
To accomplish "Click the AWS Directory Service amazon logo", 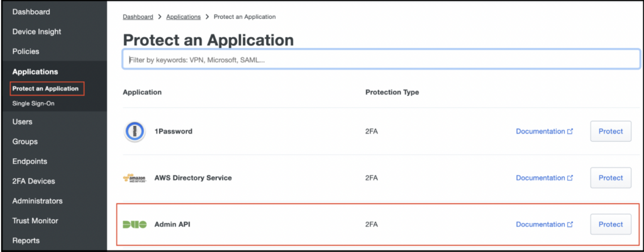I will tap(135, 178).
